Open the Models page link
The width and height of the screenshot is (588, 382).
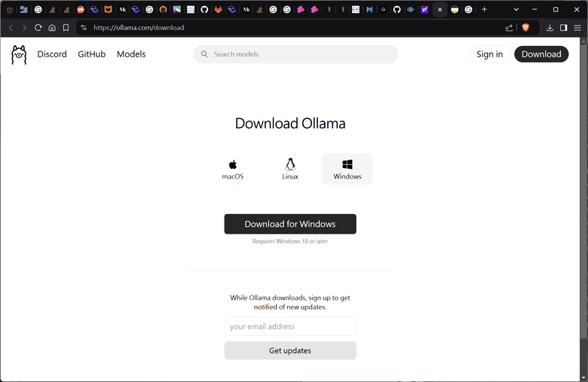point(131,54)
